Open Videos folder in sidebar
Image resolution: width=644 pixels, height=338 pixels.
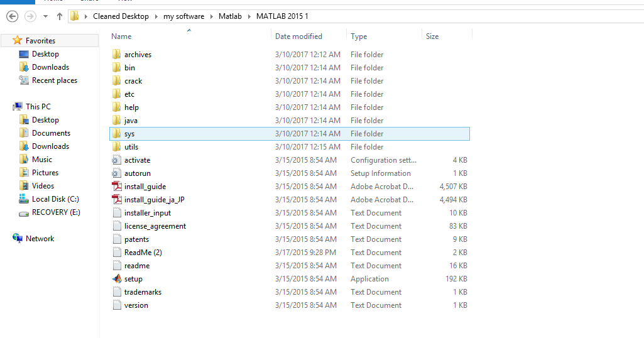43,185
